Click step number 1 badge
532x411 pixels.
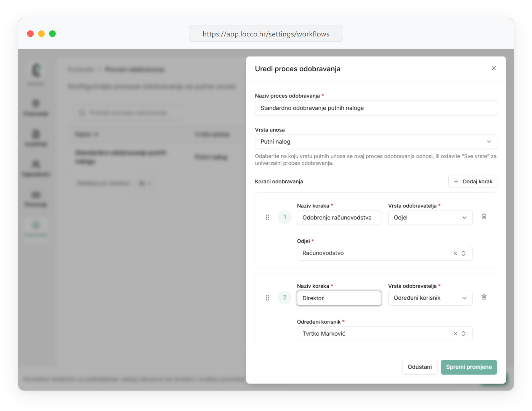pos(285,217)
